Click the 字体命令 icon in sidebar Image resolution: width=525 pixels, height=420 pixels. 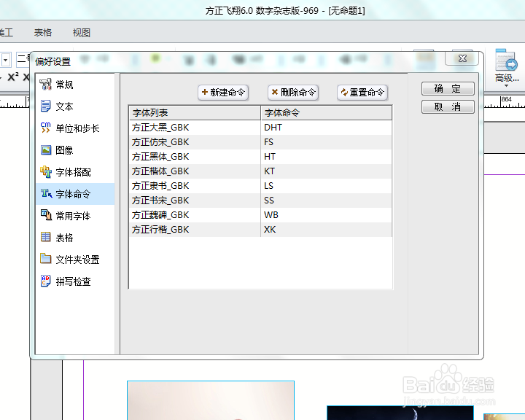tap(46, 193)
